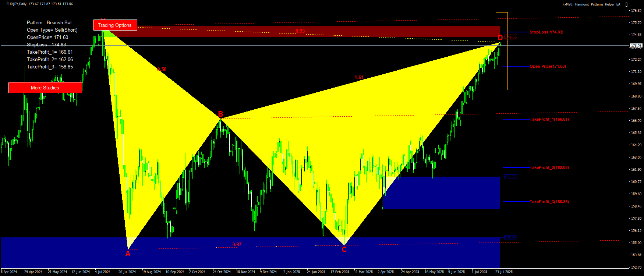Viewport: 644px width, 276px height.
Task: Select the red point D marker
Action: click(x=500, y=38)
